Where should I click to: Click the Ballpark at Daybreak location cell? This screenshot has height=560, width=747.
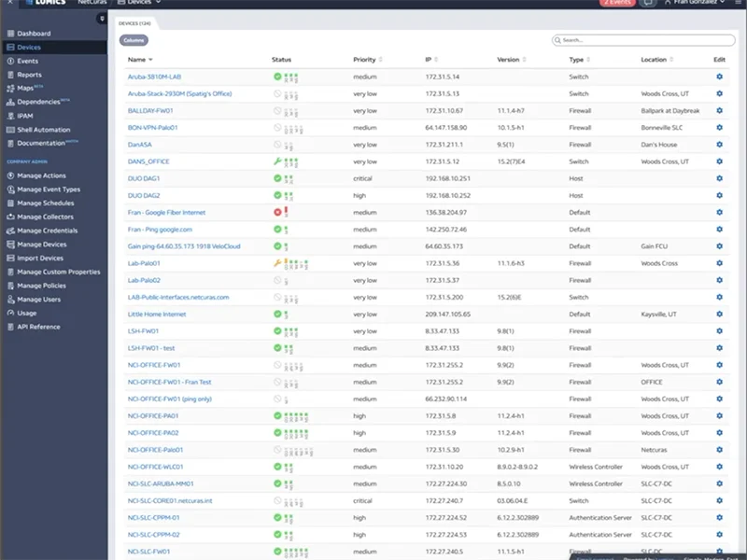[669, 110]
